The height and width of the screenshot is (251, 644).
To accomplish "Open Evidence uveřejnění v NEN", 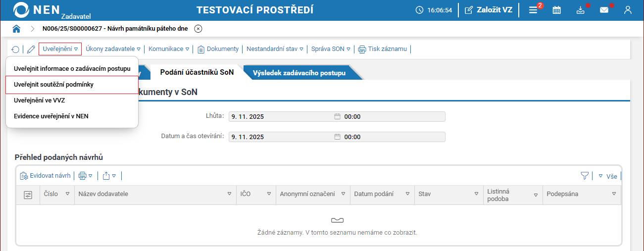I will coord(72,116).
